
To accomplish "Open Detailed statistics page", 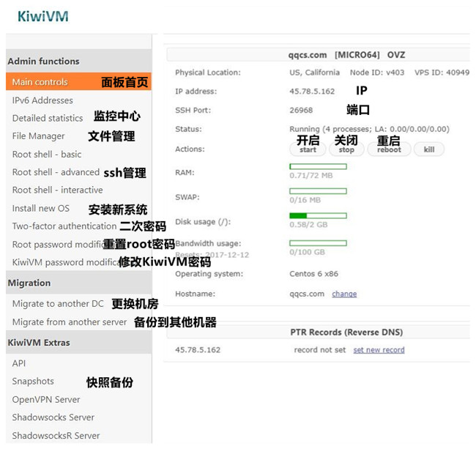I will 48,118.
